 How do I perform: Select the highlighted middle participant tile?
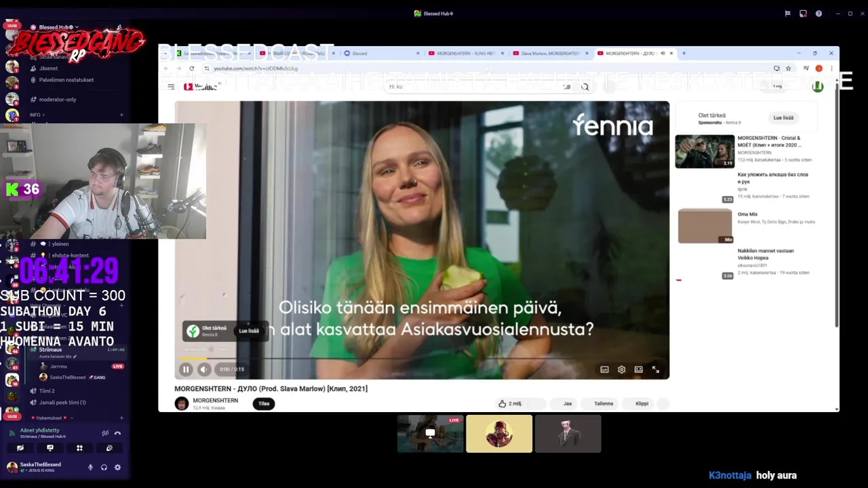499,434
